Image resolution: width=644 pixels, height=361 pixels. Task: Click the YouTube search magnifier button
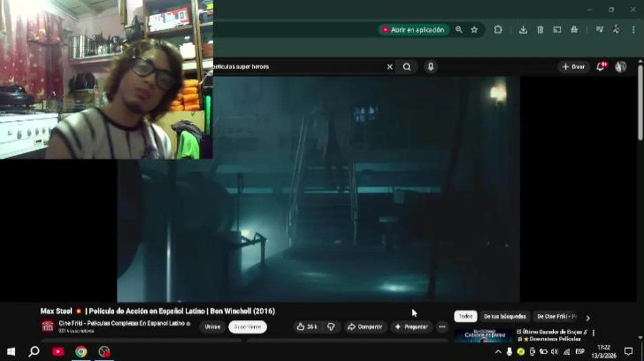tap(407, 67)
